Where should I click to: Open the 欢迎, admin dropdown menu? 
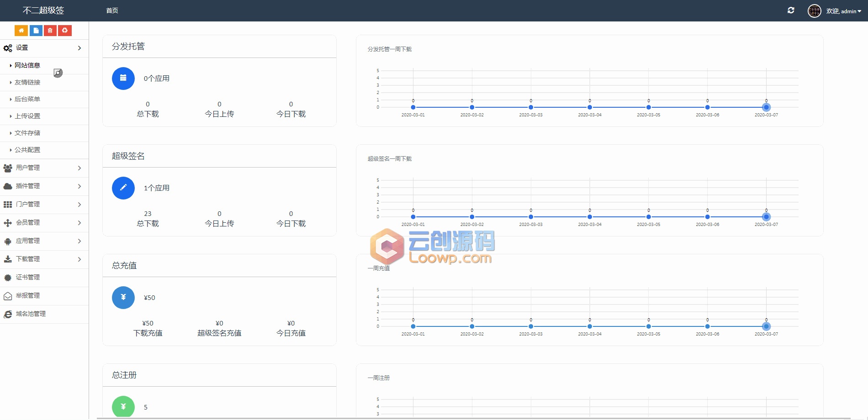[843, 11]
